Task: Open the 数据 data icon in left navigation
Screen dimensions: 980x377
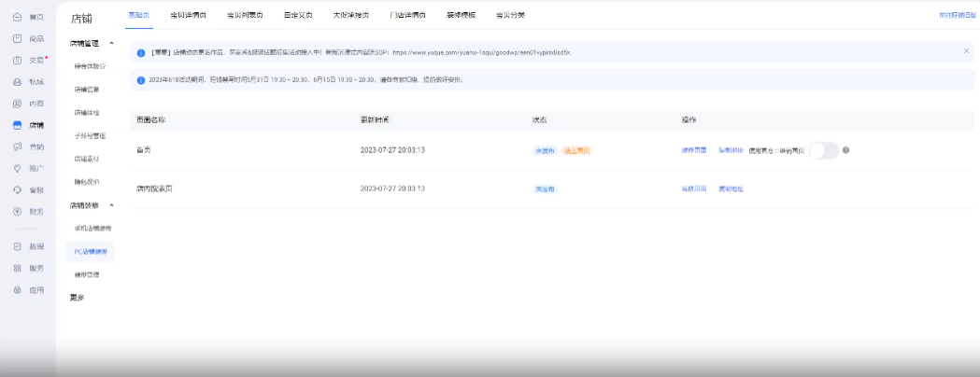Action: coord(18,246)
